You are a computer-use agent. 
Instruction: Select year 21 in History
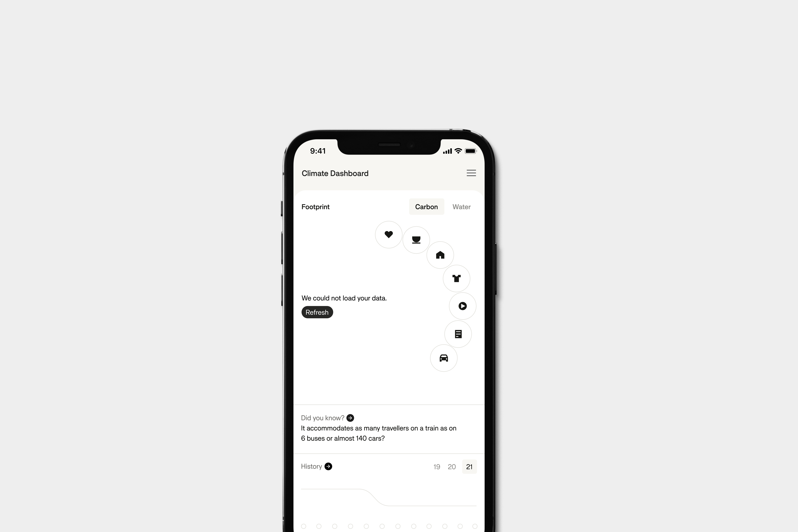[x=470, y=466]
